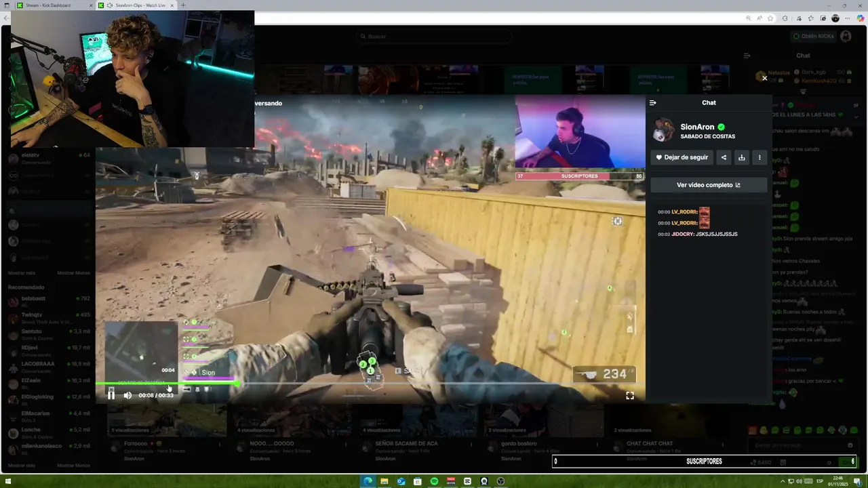
Task: Open Windows notification center
Action: click(x=857, y=481)
